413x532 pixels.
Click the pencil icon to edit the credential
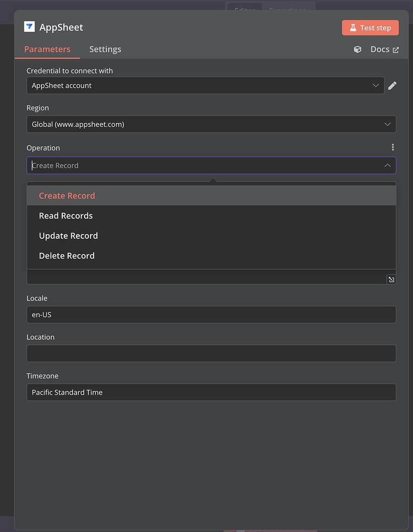pyautogui.click(x=392, y=85)
